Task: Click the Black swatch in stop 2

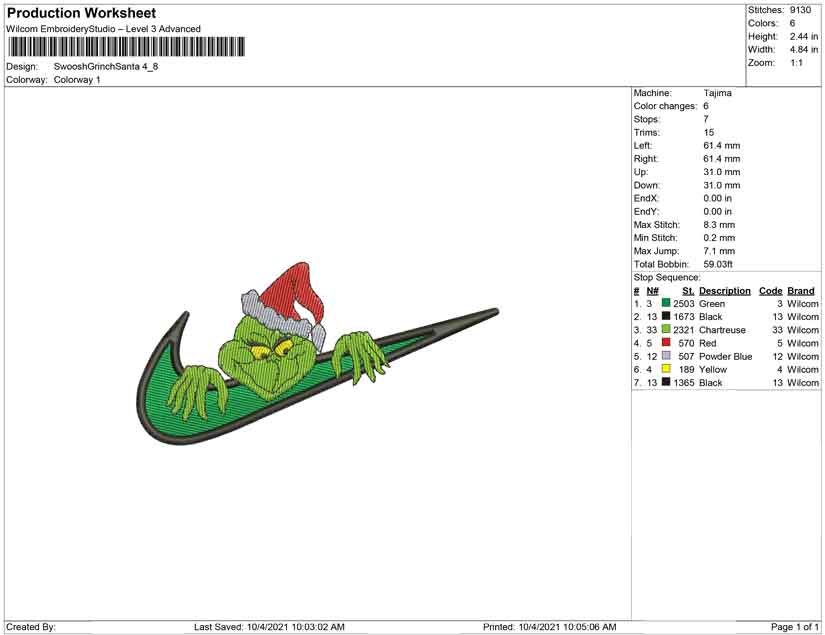Action: point(666,316)
